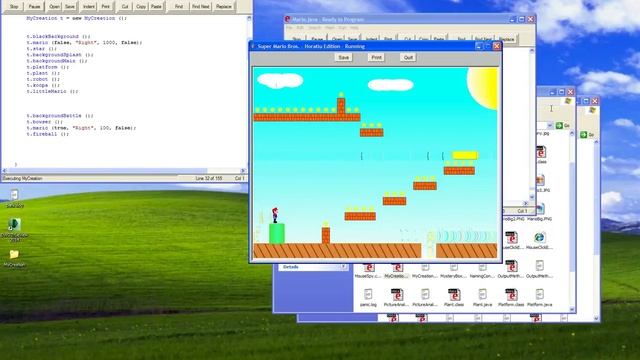Image resolution: width=640 pixels, height=360 pixels.
Task: Click code line t.fireball ()
Action: [47, 134]
